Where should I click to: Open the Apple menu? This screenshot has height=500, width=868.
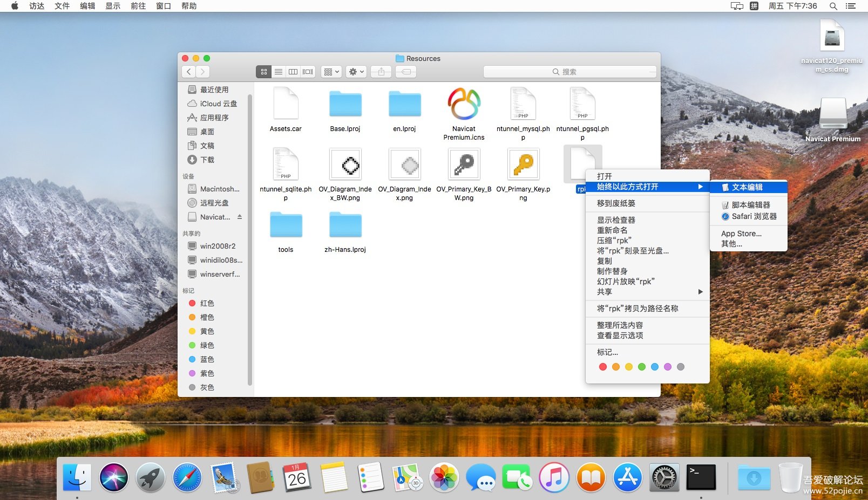pyautogui.click(x=15, y=6)
